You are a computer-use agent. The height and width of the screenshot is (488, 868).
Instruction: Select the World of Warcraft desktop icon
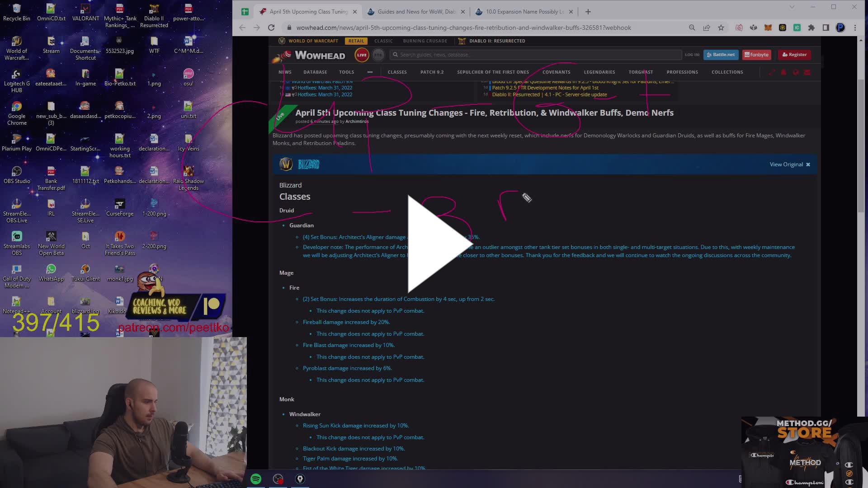tap(17, 48)
